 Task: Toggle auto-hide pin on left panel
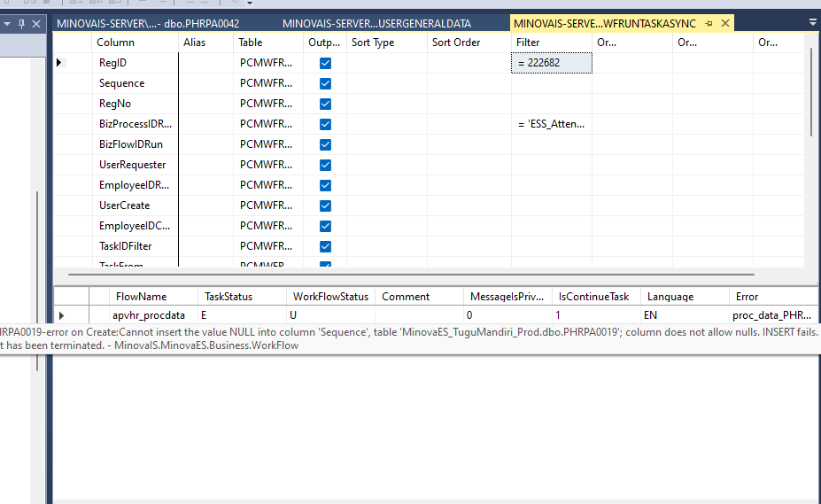tap(22, 23)
